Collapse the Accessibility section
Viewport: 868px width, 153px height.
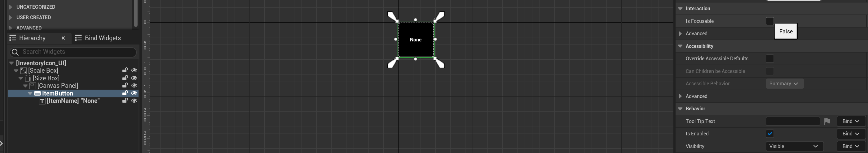coord(680,46)
